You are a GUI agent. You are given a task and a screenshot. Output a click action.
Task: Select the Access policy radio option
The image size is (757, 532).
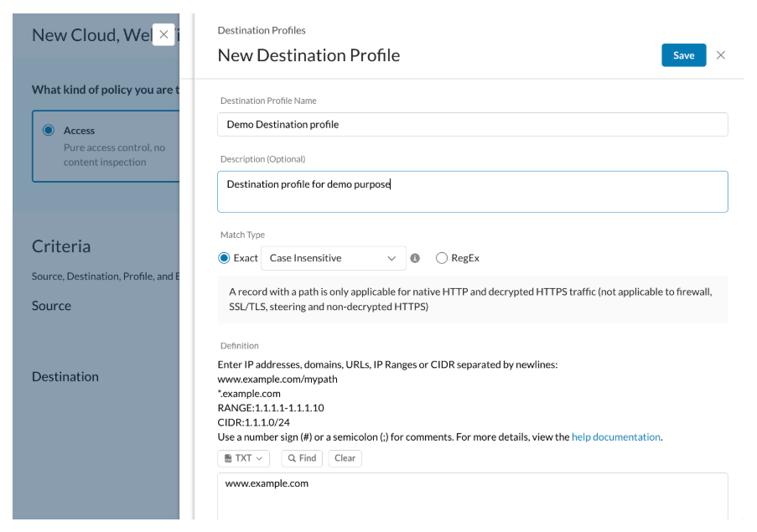[x=49, y=130]
